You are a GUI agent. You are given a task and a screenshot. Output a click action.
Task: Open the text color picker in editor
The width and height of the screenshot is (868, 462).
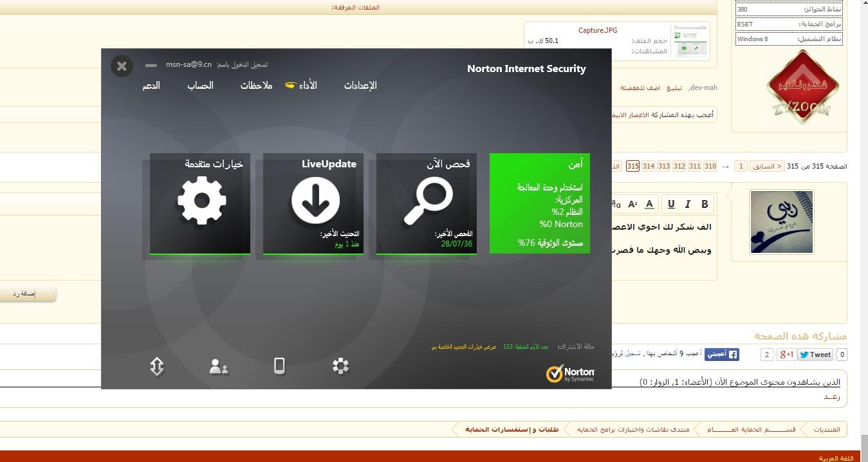tap(649, 204)
